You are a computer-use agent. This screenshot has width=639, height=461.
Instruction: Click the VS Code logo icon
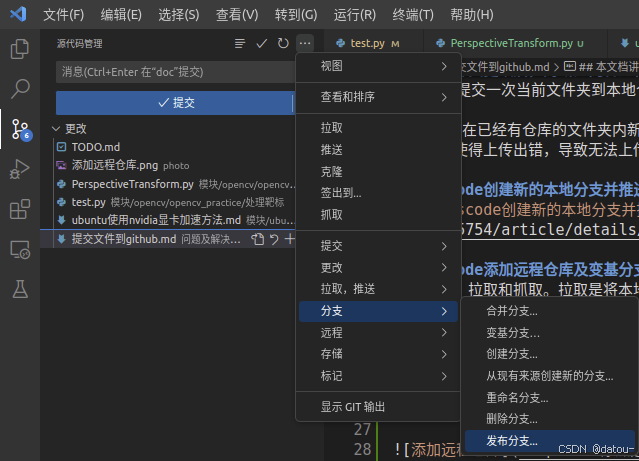point(18,14)
